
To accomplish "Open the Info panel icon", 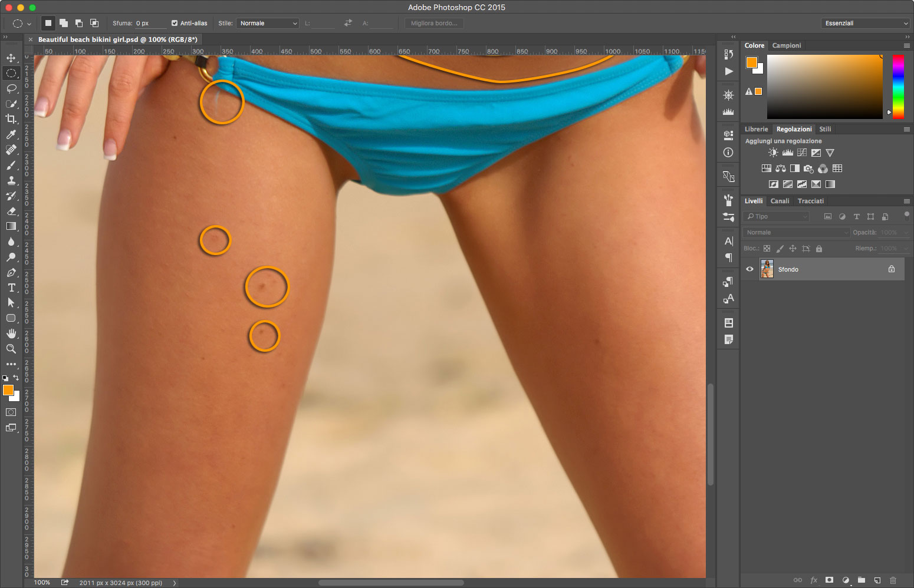I will click(x=728, y=153).
